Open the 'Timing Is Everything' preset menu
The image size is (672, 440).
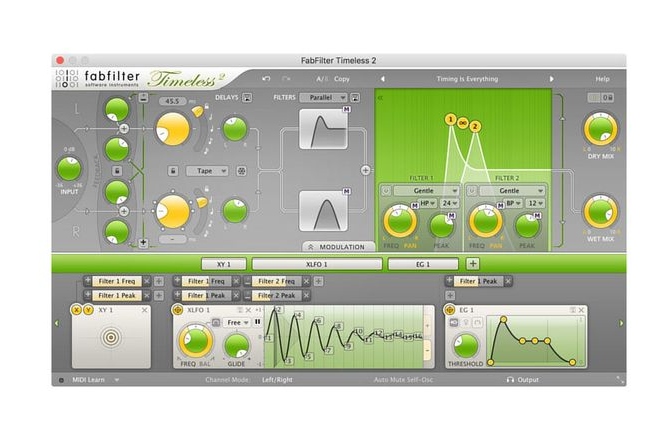[x=467, y=79]
